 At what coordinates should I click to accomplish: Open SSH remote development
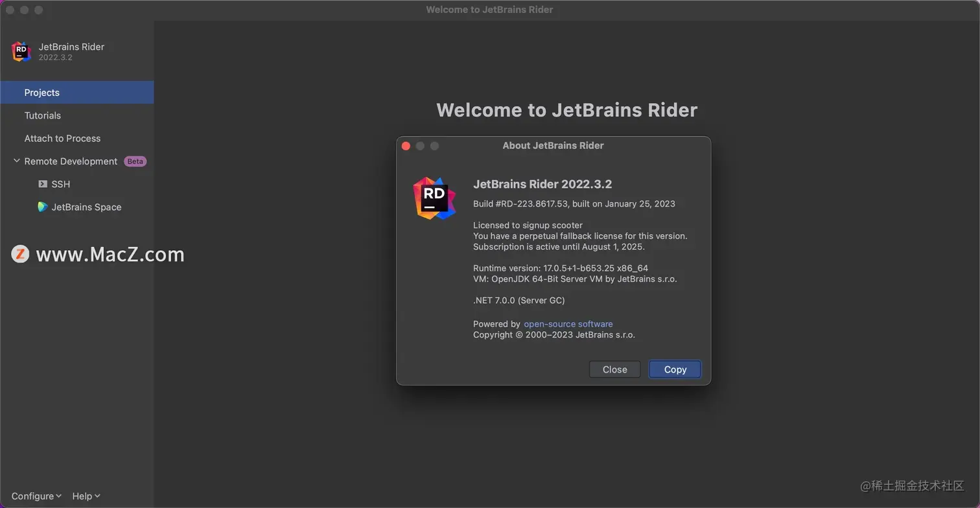click(61, 184)
